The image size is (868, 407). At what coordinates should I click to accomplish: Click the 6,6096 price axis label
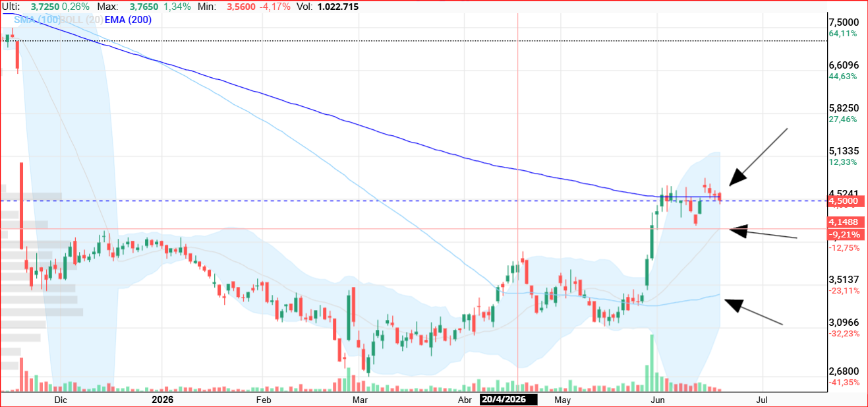tap(843, 65)
